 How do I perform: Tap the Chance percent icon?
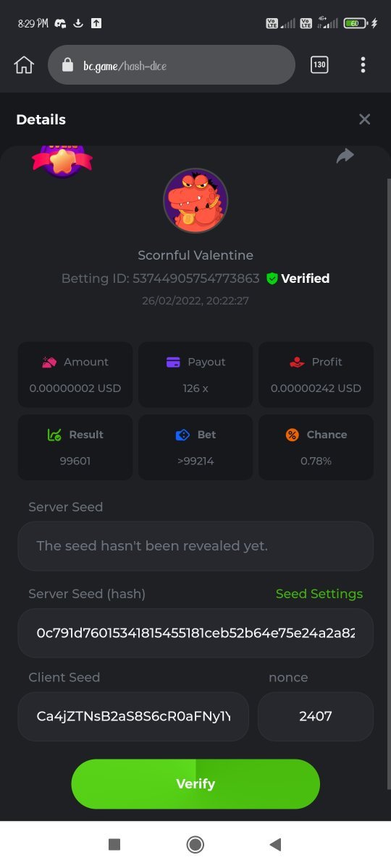pyautogui.click(x=292, y=435)
